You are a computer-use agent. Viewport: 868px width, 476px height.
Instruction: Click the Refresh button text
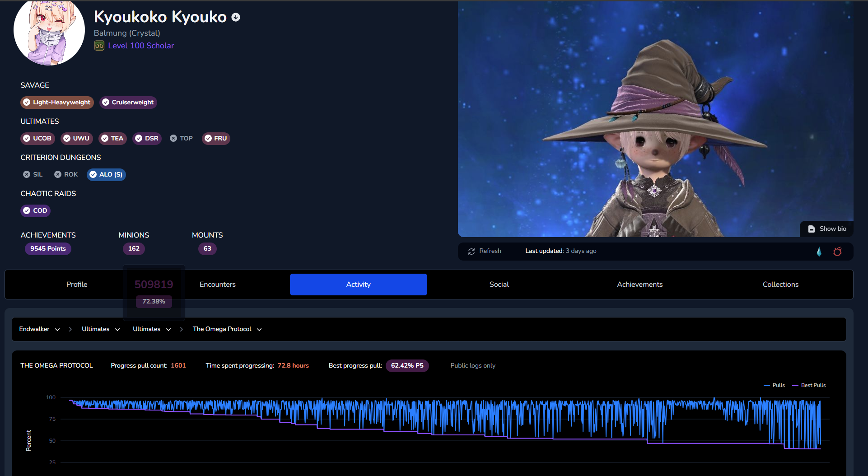pyautogui.click(x=490, y=251)
